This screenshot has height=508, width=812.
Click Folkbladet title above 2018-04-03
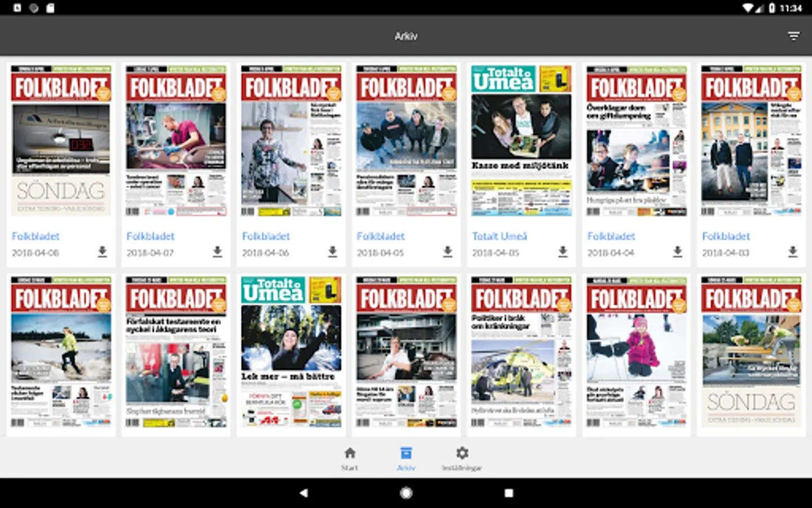click(x=726, y=236)
